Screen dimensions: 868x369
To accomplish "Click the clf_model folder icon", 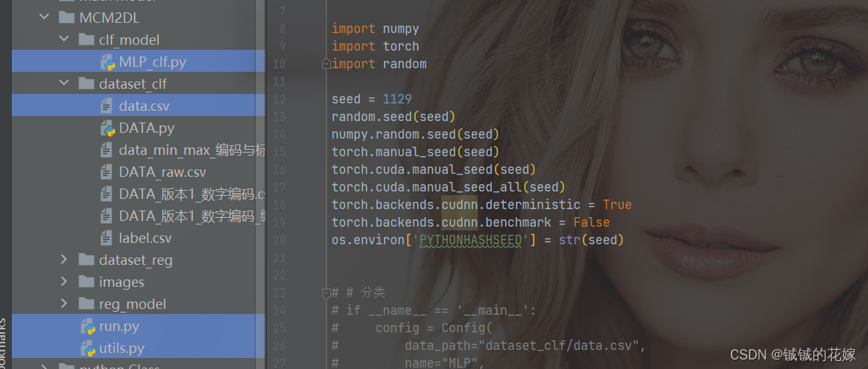I will [87, 40].
